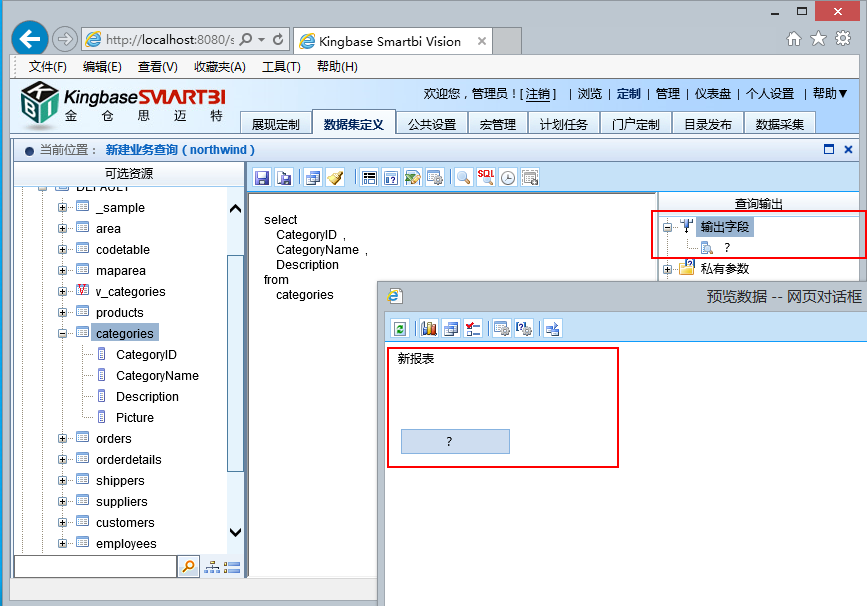Screen dimensions: 867x606
Task: Click the favorites star icon
Action: (x=818, y=39)
